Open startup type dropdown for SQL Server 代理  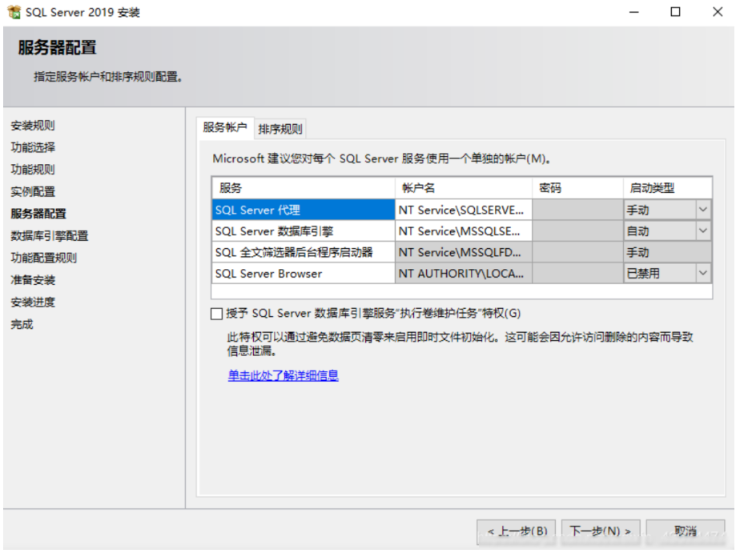(x=703, y=210)
